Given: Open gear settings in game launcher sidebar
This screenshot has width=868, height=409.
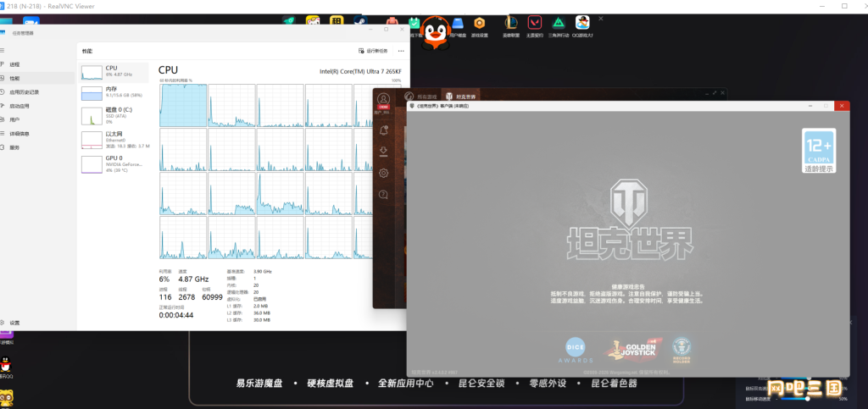Looking at the screenshot, I should coord(383,173).
